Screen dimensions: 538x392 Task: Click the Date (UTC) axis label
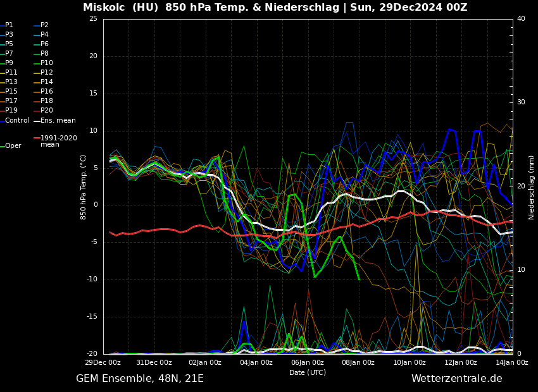pyautogui.click(x=308, y=373)
